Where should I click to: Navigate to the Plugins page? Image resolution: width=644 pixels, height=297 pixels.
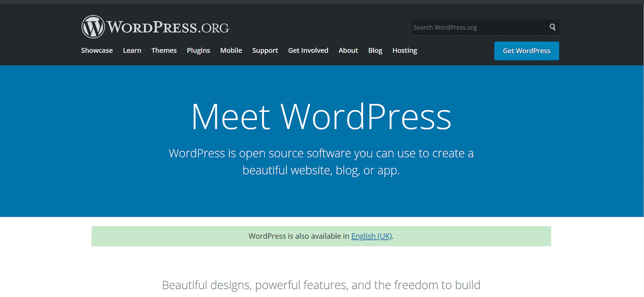(x=198, y=50)
